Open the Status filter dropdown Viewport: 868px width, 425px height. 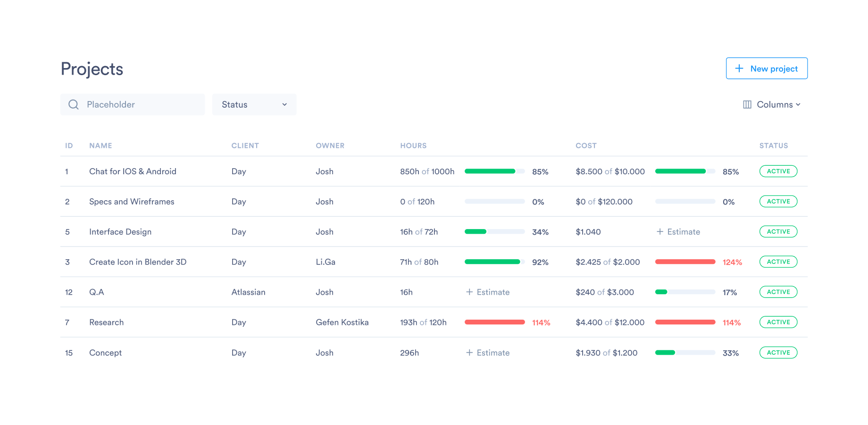[254, 104]
